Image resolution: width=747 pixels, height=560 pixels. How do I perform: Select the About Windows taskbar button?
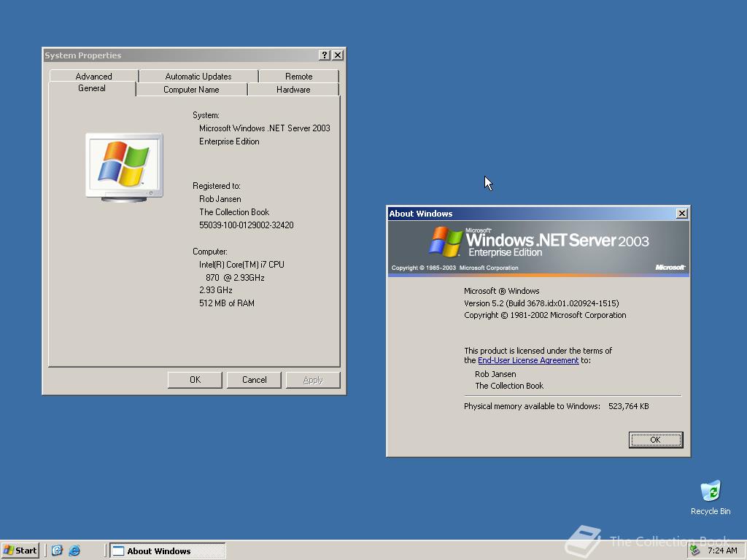point(168,551)
